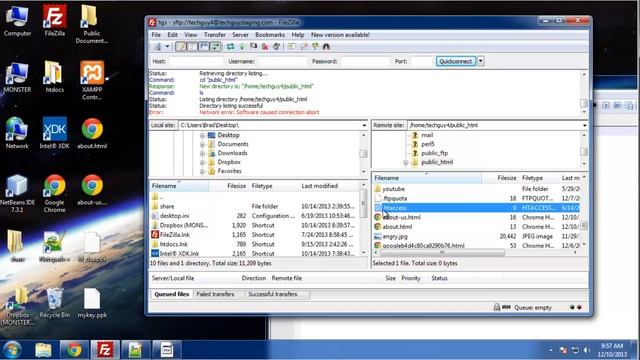Screen dimensions: 640x360
Task: Click the remote file list horizontal scrollbar
Action: click(442, 253)
